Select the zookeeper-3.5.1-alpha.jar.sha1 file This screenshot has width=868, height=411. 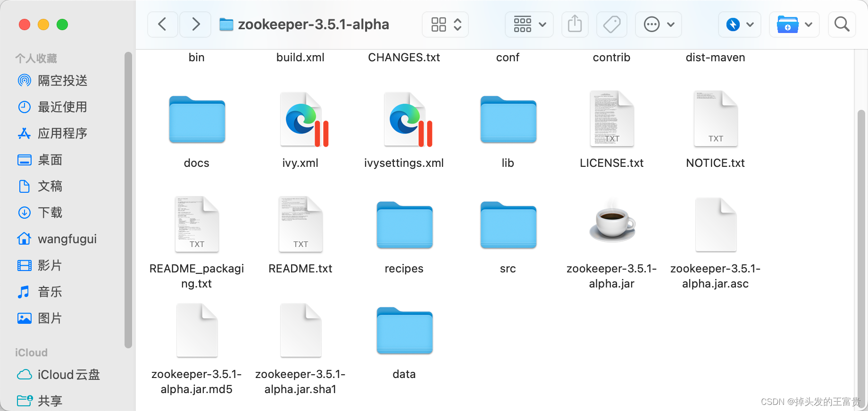coord(300,330)
